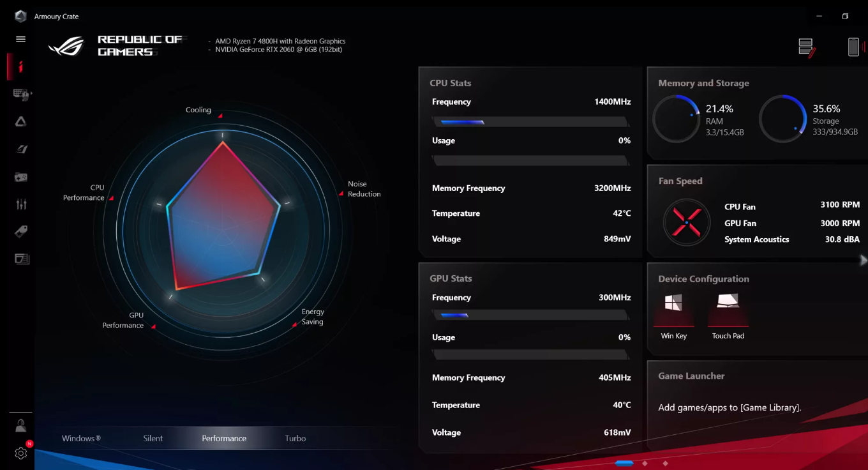Go to the second page indicator dot
The image size is (868, 470).
pos(645,463)
